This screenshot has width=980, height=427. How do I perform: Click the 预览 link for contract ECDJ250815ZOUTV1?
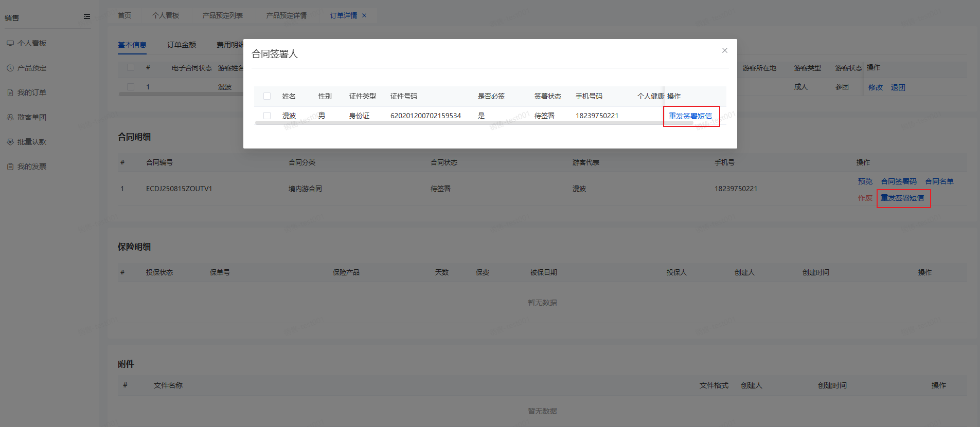tap(865, 181)
